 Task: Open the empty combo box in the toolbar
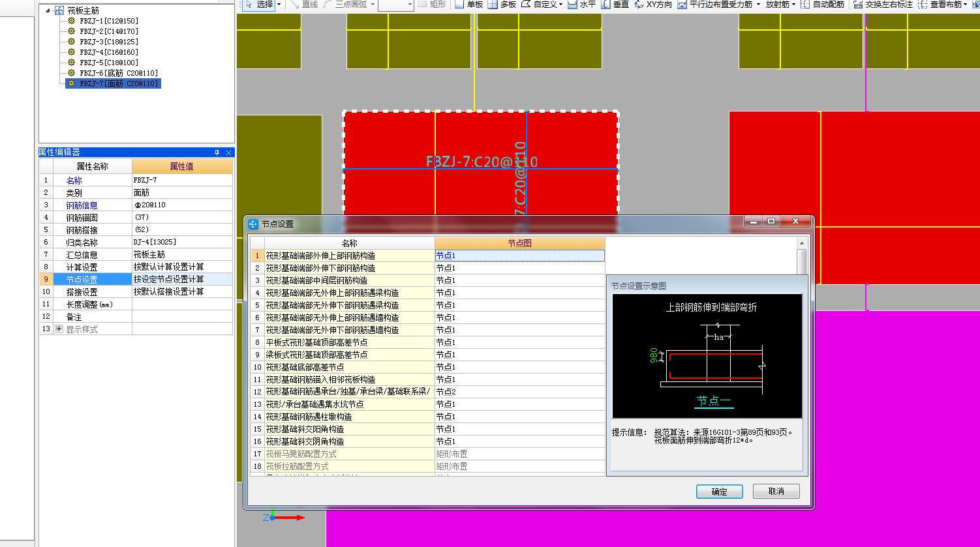(395, 5)
